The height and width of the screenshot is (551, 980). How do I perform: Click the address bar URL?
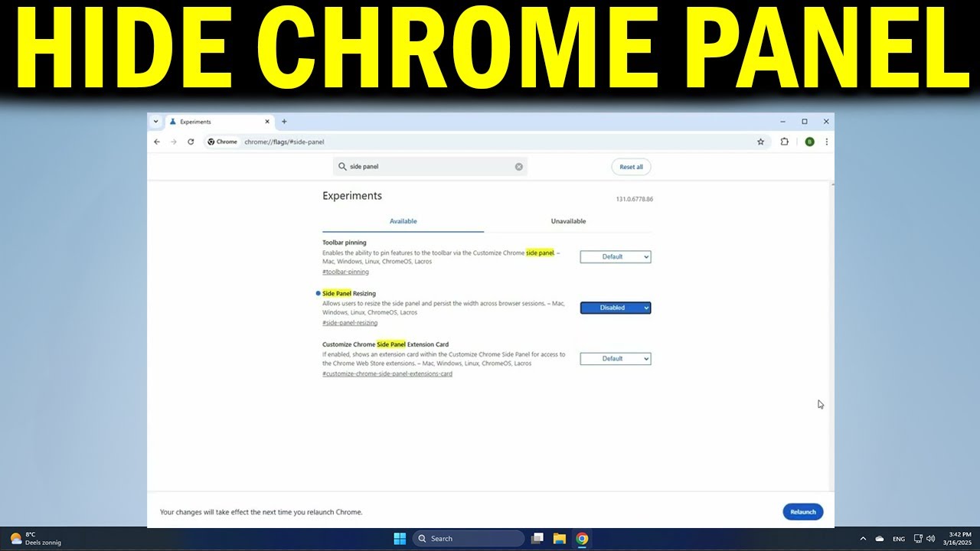point(284,142)
